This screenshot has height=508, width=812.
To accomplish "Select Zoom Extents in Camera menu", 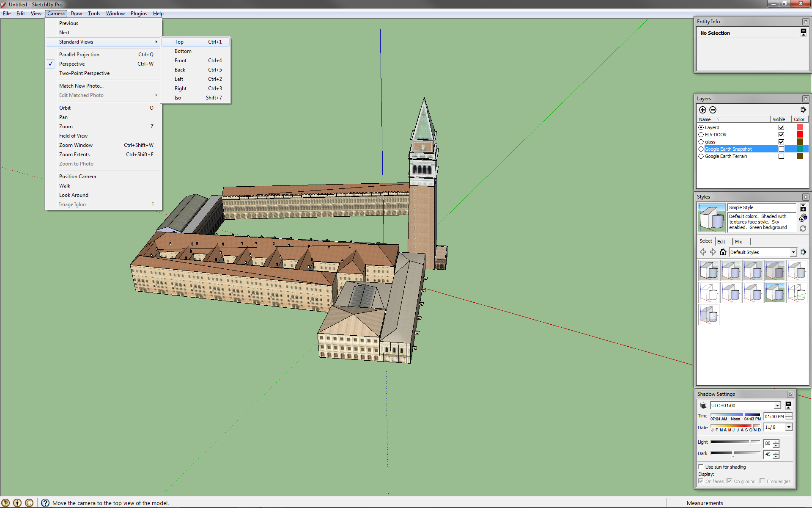I will (74, 155).
